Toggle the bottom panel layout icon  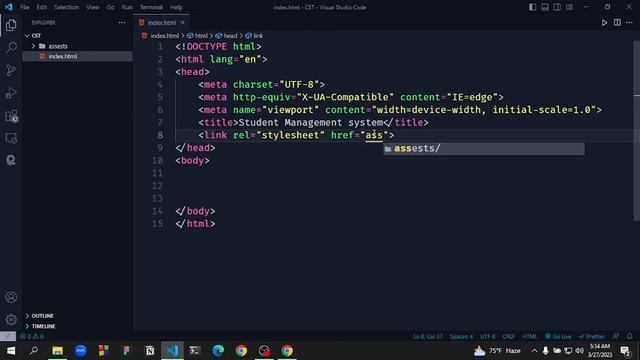coord(544,7)
